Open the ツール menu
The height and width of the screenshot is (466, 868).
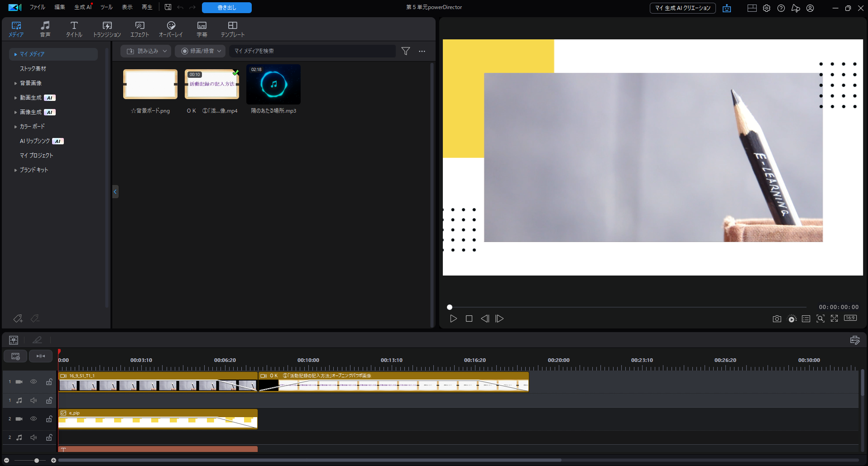pyautogui.click(x=106, y=7)
